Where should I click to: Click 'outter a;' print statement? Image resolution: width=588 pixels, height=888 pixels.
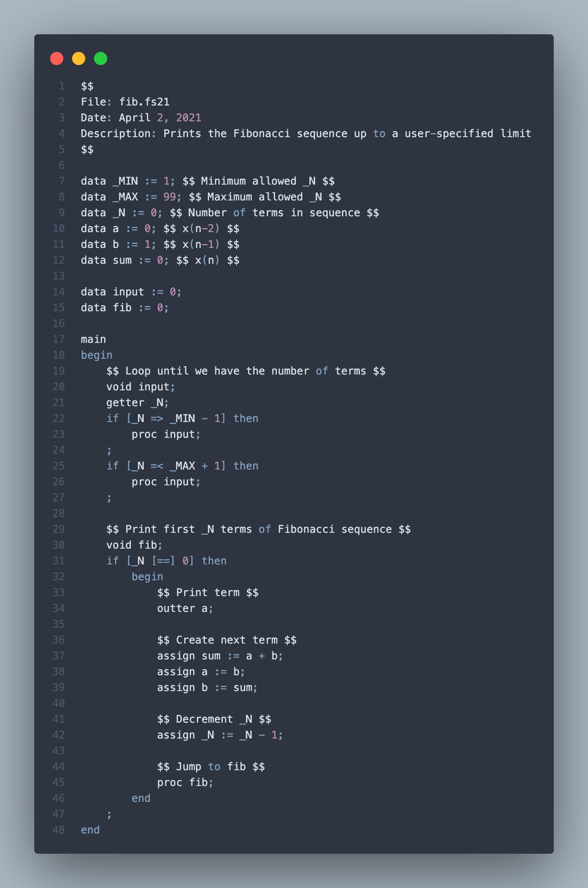(x=185, y=608)
